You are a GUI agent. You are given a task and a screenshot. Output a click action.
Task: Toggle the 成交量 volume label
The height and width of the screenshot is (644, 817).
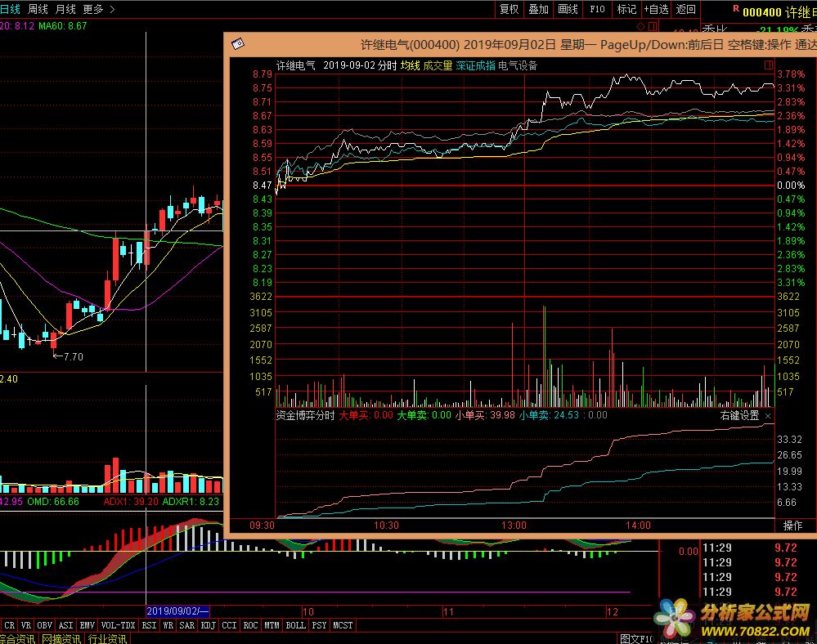[x=438, y=65]
